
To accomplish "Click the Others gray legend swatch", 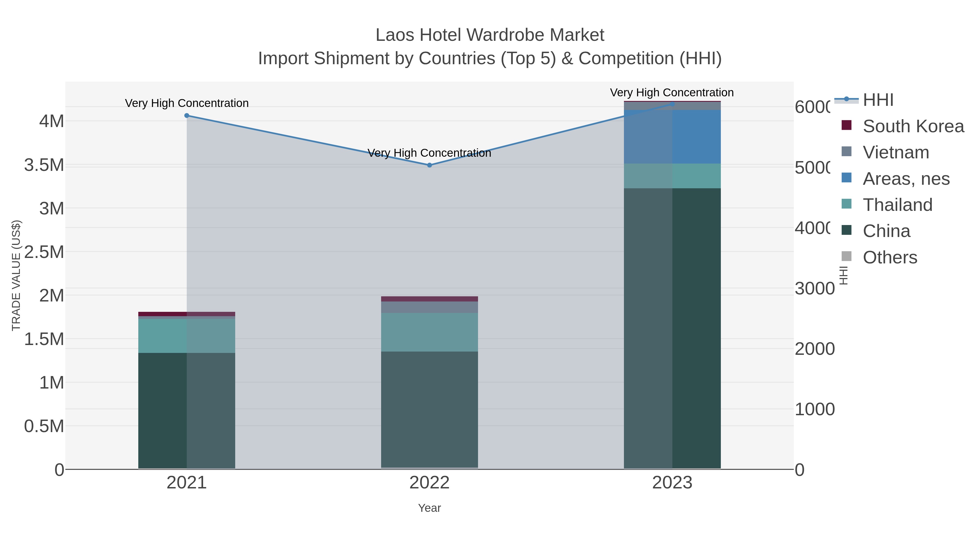I will pyautogui.click(x=846, y=256).
